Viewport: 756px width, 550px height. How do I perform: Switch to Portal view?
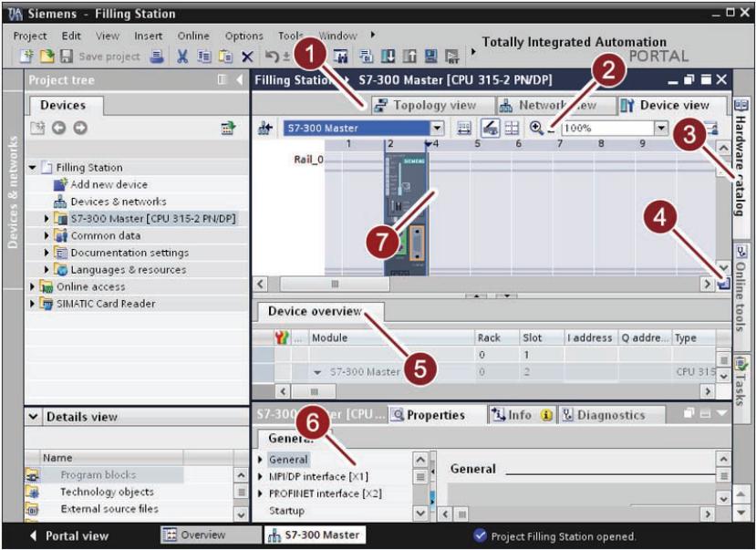pos(69,536)
